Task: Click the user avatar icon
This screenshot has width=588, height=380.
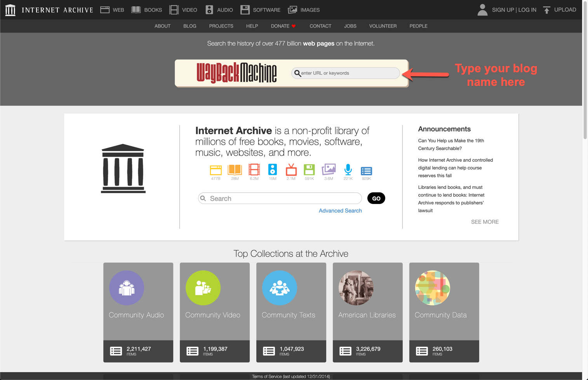Action: (482, 10)
